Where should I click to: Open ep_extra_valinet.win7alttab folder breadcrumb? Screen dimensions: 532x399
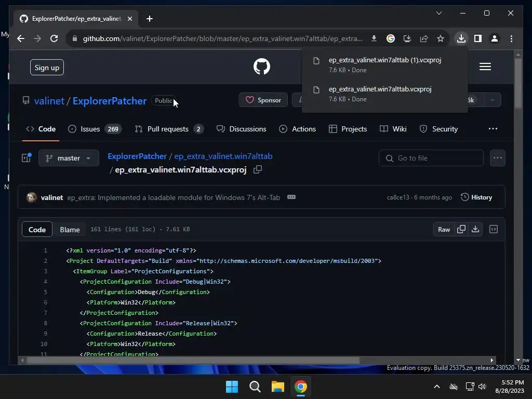223,156
